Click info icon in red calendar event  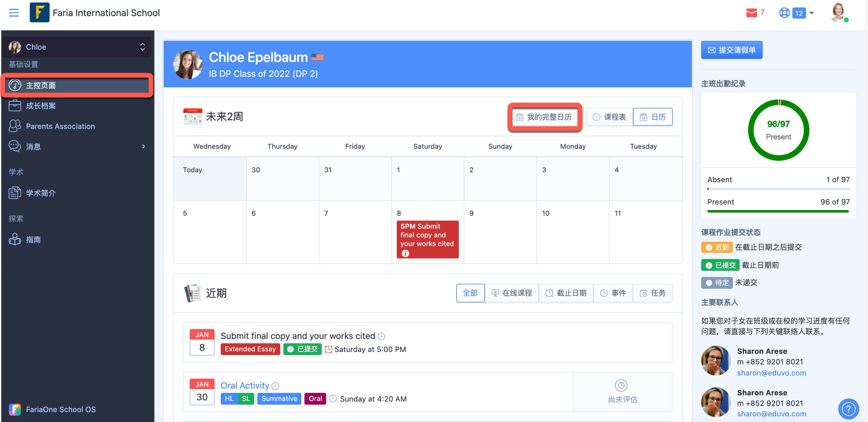click(405, 253)
